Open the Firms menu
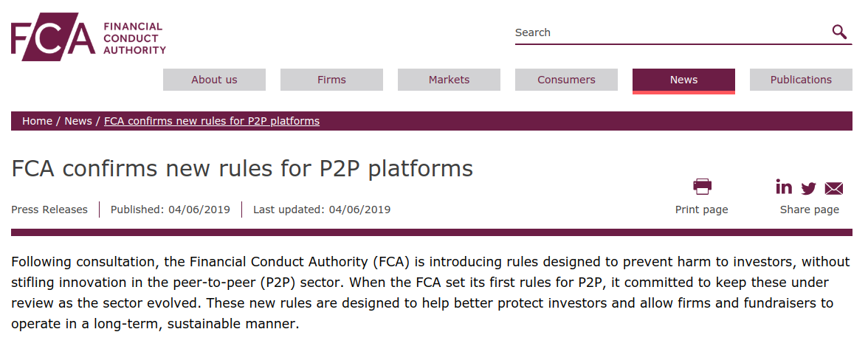868x346 pixels. click(x=331, y=80)
